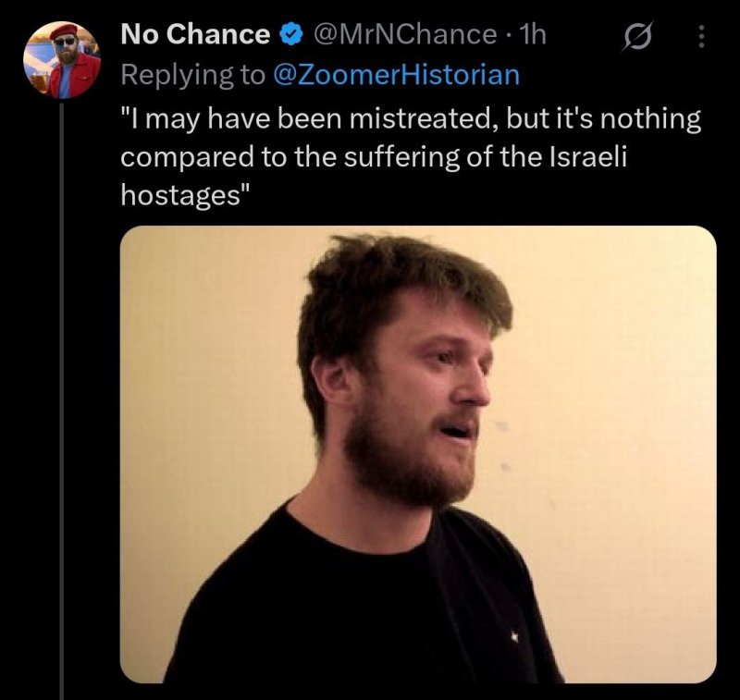
Task: Open the @MrNChance handle link
Action: 404,36
